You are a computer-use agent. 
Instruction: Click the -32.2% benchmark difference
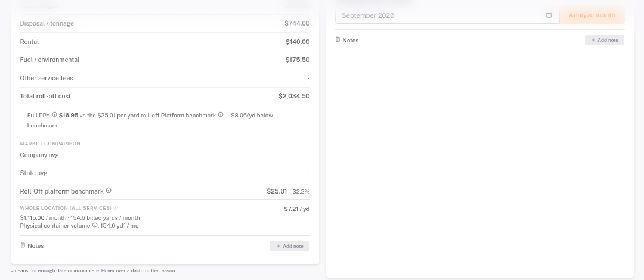(x=300, y=192)
